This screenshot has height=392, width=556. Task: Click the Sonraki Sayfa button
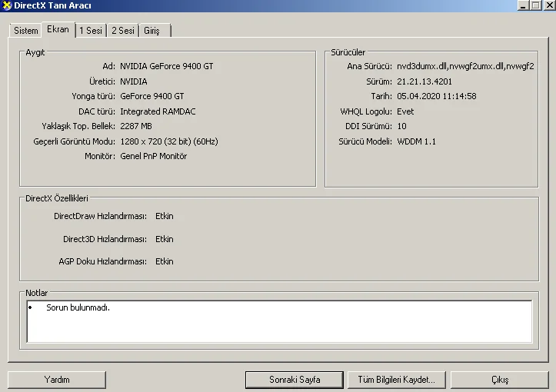pyautogui.click(x=295, y=380)
